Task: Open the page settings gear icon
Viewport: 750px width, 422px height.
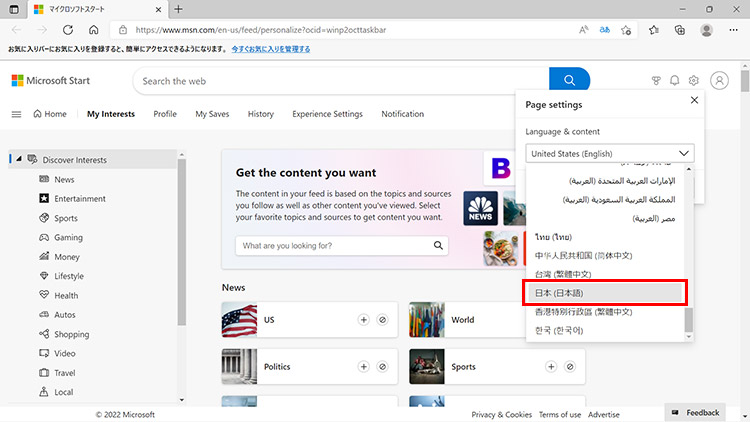Action: click(694, 81)
